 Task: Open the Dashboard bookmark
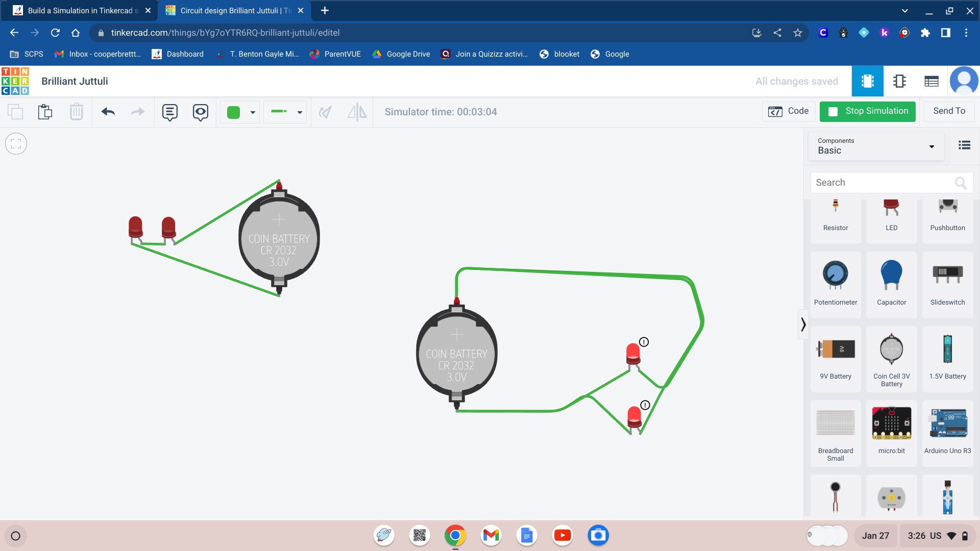point(177,54)
